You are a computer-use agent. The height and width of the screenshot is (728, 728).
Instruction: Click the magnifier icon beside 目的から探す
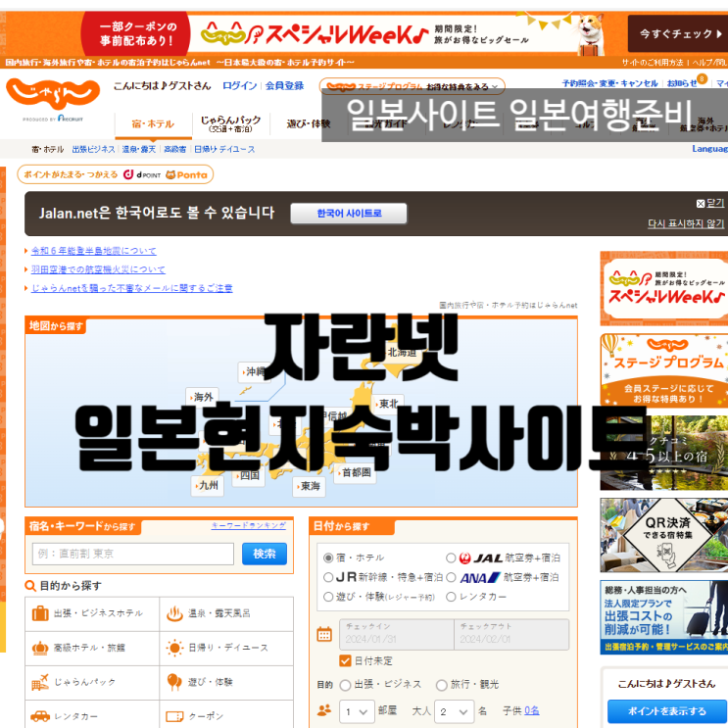pyautogui.click(x=30, y=586)
